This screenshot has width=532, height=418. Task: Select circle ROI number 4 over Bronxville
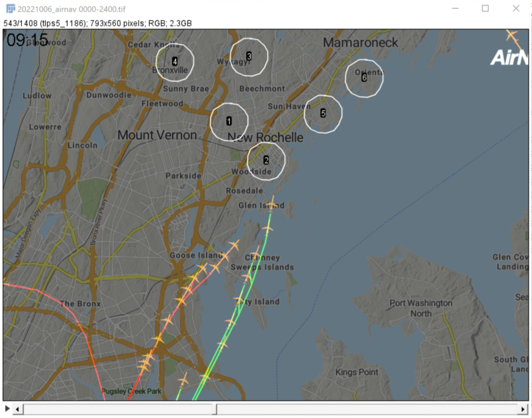point(175,61)
